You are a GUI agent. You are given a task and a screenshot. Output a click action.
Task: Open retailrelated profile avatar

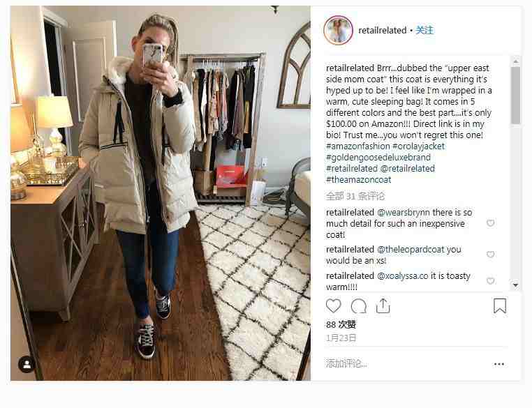click(339, 31)
